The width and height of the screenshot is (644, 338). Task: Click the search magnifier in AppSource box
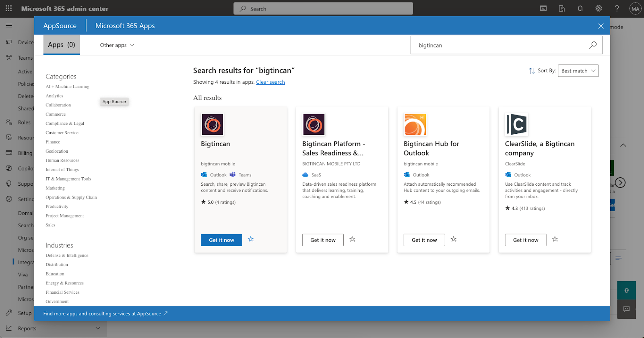(593, 45)
